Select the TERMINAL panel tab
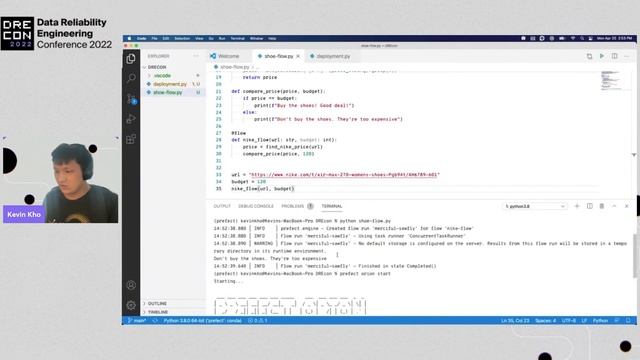640x360 pixels. point(332,206)
